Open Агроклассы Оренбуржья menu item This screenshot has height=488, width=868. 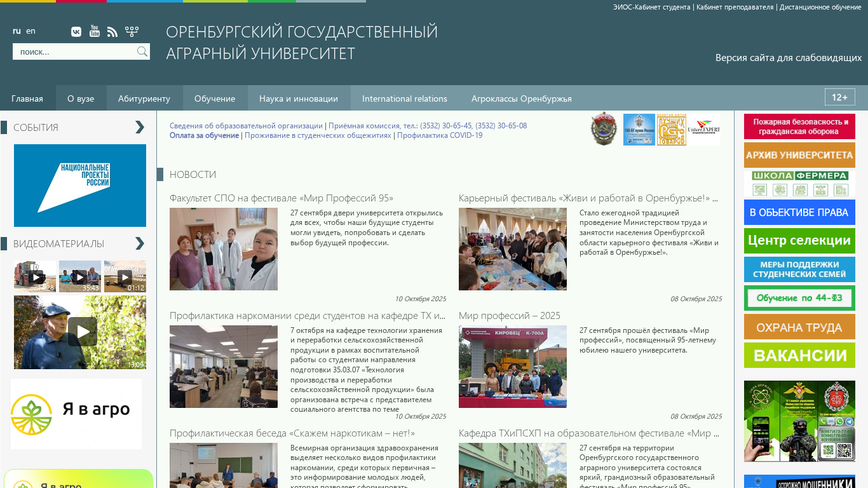[522, 98]
